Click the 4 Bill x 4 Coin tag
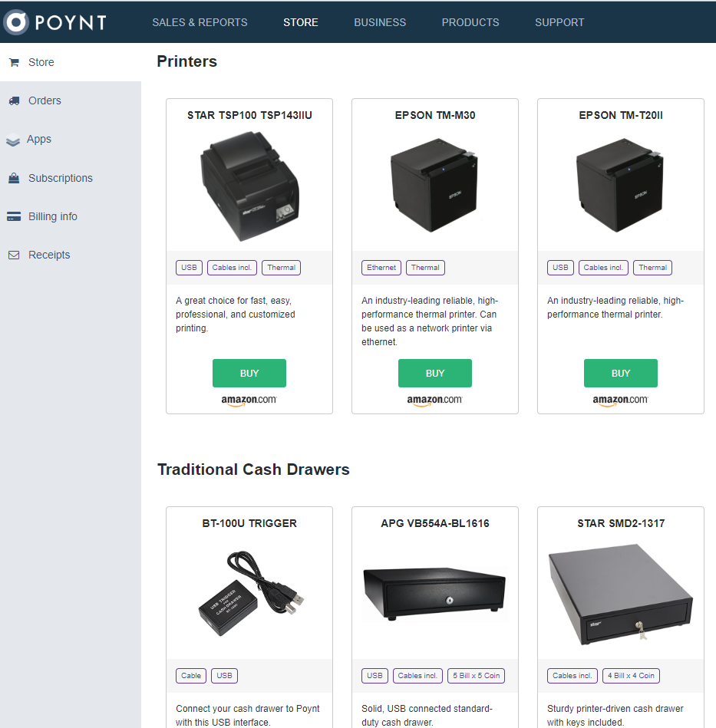Viewport: 716px width, 728px height. coord(631,676)
